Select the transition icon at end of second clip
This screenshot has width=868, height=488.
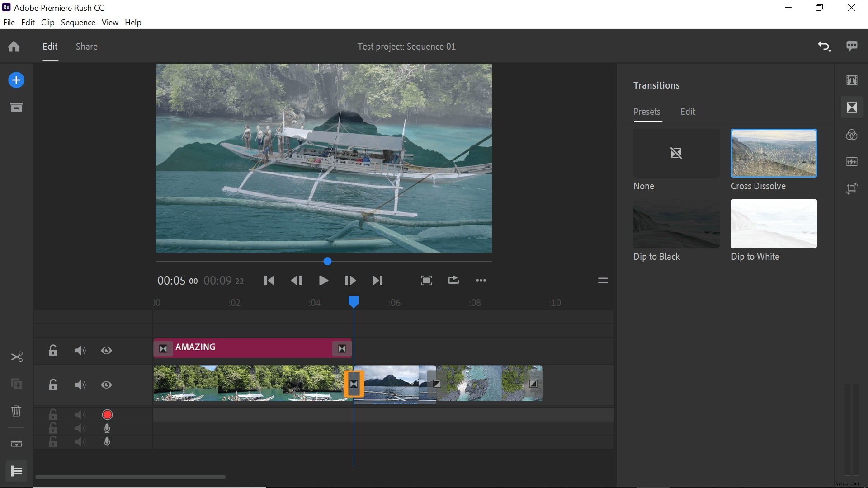[x=437, y=384]
